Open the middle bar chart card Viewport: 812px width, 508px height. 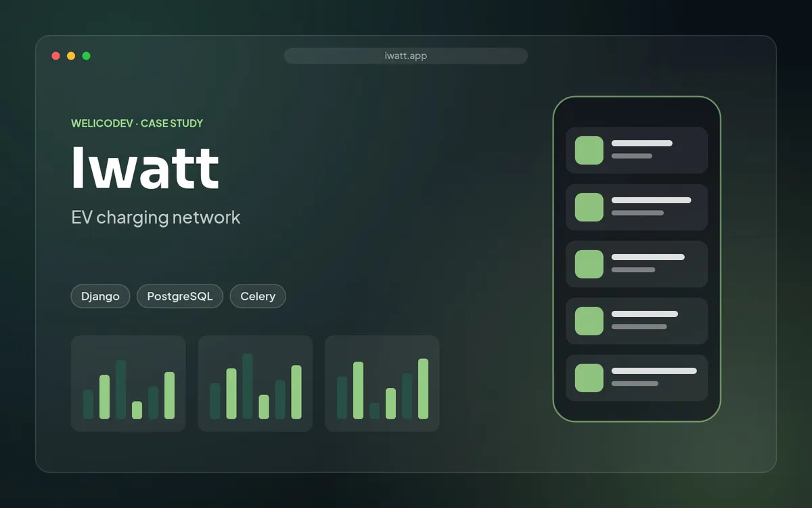click(x=255, y=383)
